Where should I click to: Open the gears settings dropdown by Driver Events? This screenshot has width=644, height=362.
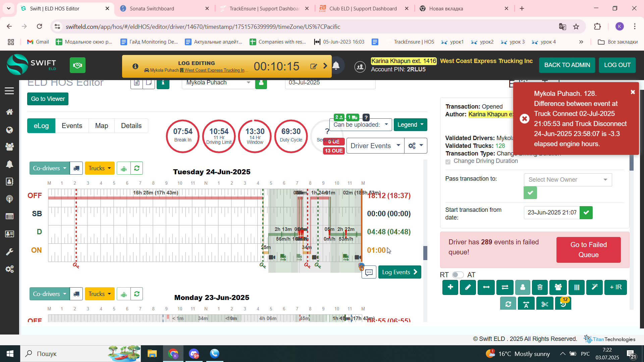(x=416, y=146)
